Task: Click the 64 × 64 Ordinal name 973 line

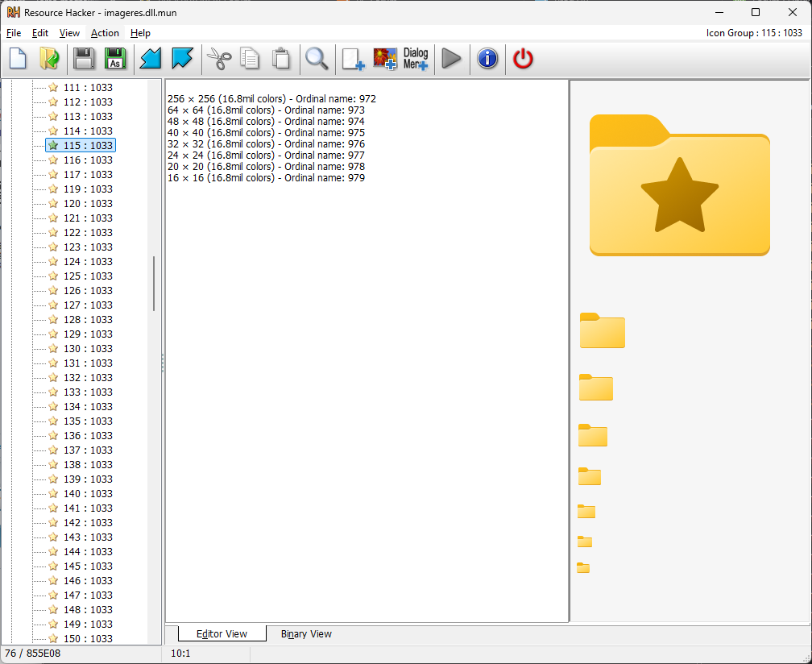Action: (x=266, y=110)
